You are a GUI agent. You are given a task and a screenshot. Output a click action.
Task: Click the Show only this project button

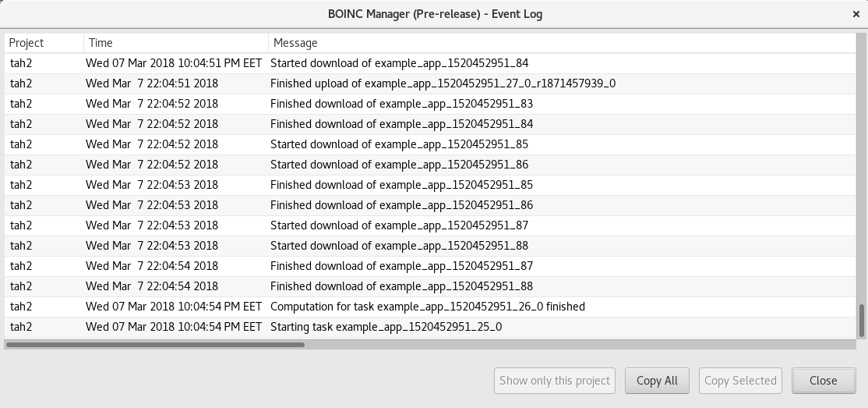click(555, 381)
